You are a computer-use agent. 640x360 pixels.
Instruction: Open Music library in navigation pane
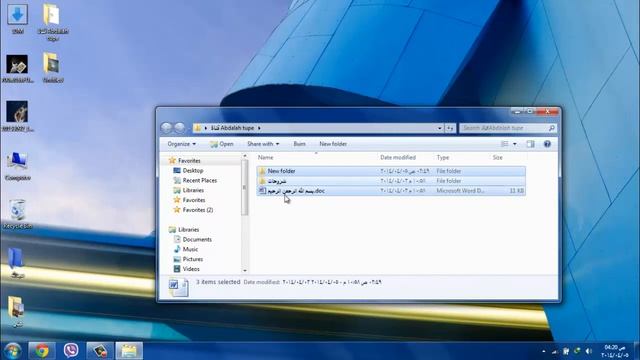(186, 249)
